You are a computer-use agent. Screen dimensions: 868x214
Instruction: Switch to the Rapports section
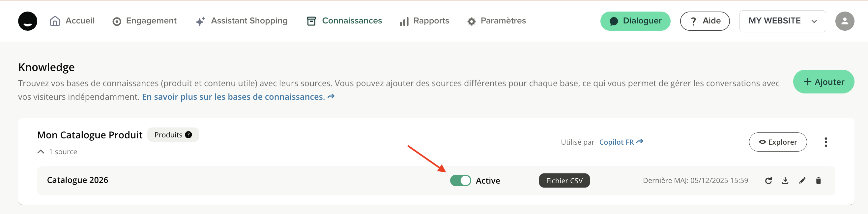point(424,21)
